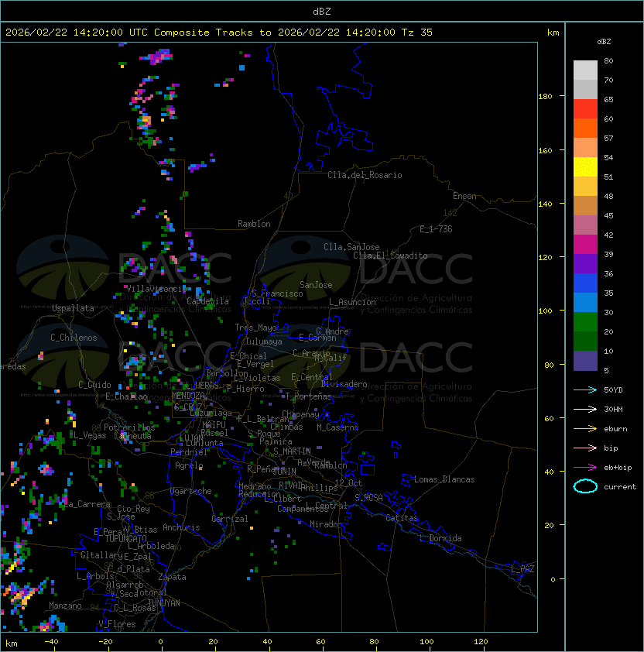Click the '160' value on vertical axis

545,150
